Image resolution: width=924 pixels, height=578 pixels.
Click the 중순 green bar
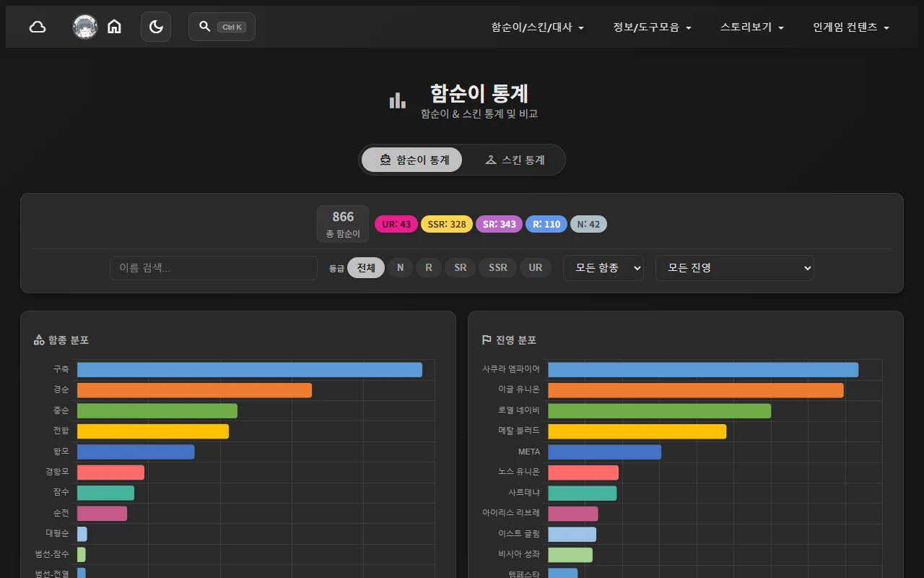pyautogui.click(x=157, y=411)
